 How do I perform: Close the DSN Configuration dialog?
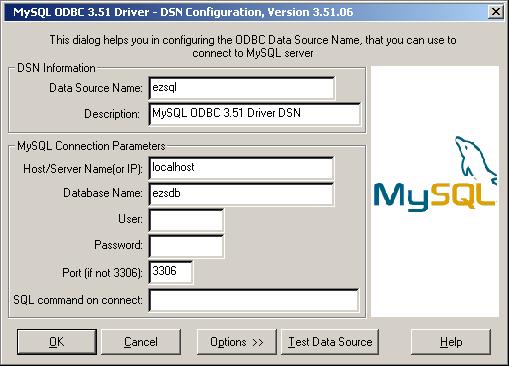(x=496, y=12)
